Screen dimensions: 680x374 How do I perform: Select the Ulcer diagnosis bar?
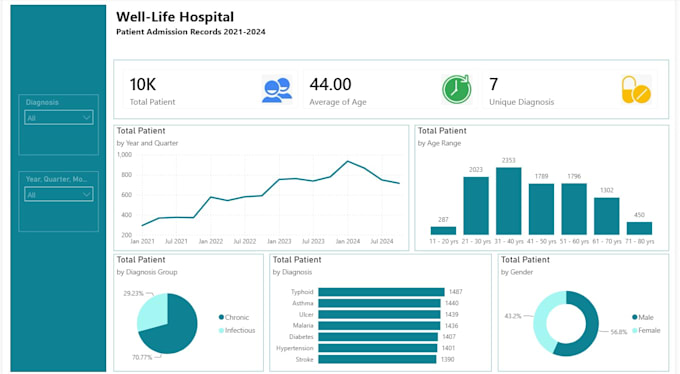(379, 315)
